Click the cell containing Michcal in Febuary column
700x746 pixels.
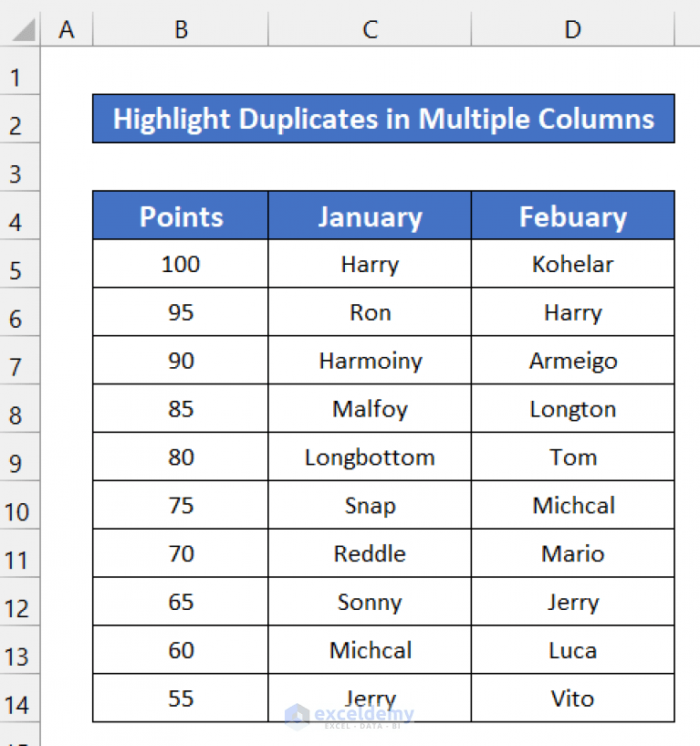pyautogui.click(x=572, y=505)
